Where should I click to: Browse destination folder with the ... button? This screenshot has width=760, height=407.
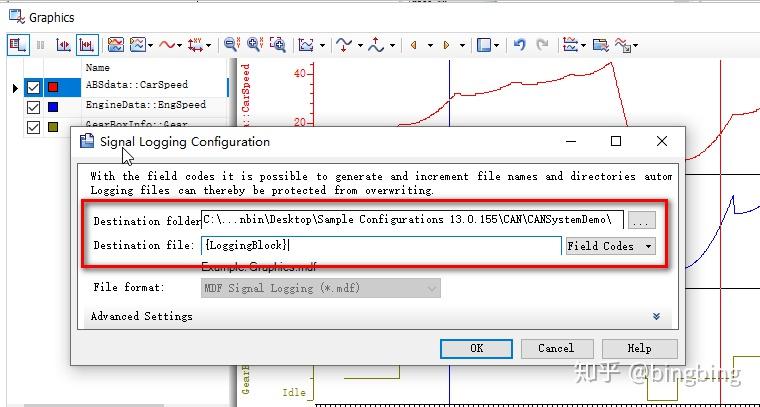(642, 220)
